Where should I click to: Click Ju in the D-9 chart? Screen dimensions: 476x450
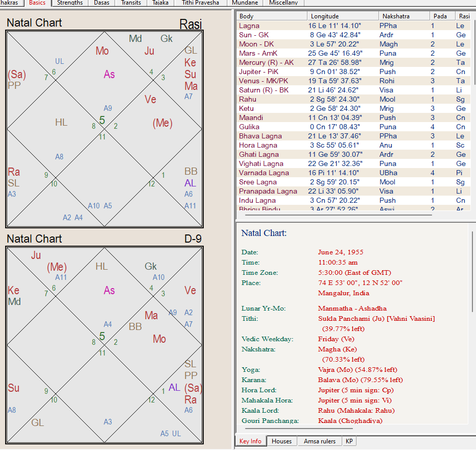36,255
